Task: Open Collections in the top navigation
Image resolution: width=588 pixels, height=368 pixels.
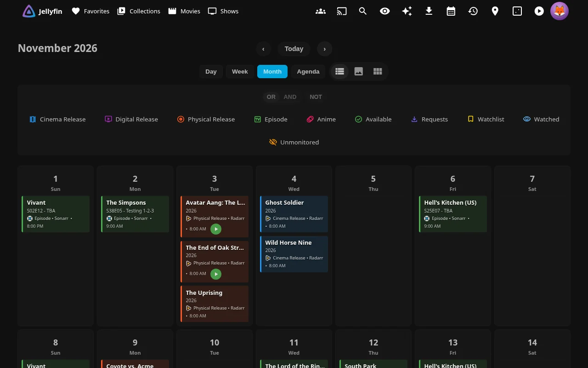Action: pos(139,11)
